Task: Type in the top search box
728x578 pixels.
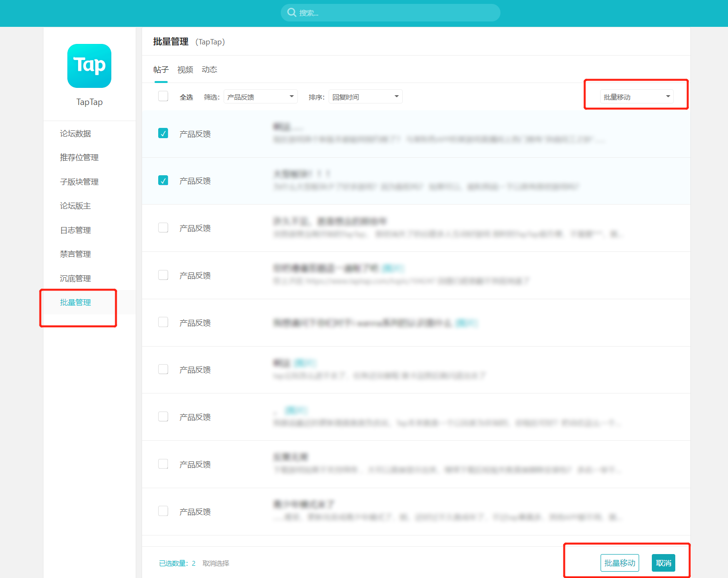Action: point(395,13)
